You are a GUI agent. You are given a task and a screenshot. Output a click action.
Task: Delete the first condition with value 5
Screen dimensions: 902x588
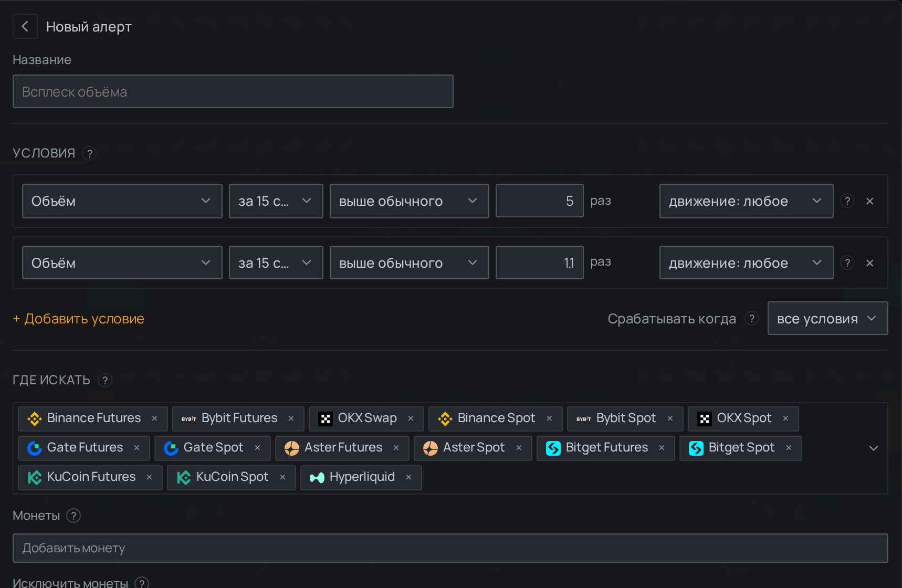[869, 201]
